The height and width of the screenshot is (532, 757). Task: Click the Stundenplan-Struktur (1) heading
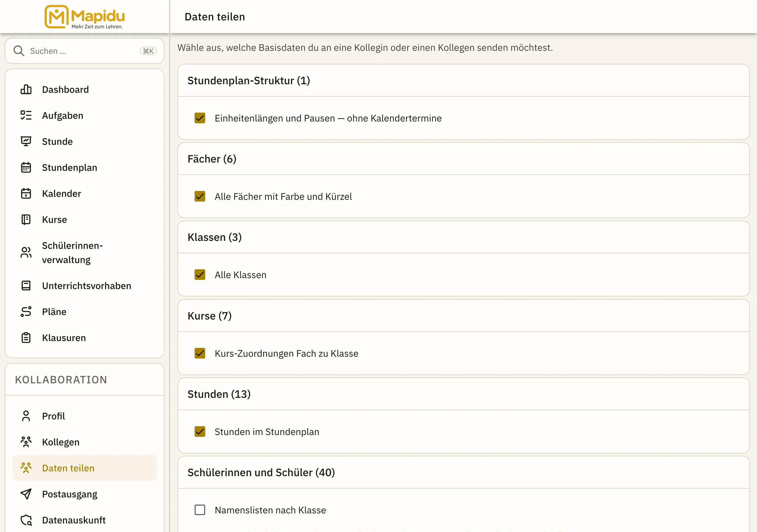pyautogui.click(x=249, y=80)
